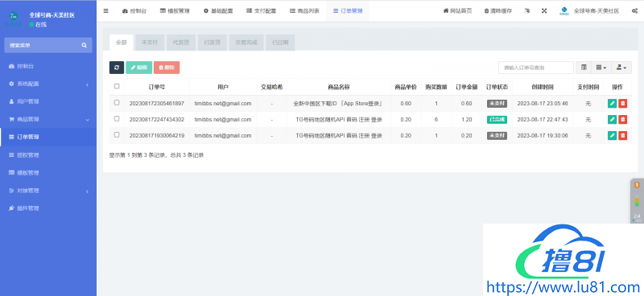Click the red delete icon for order 202308172247434302

(x=622, y=120)
